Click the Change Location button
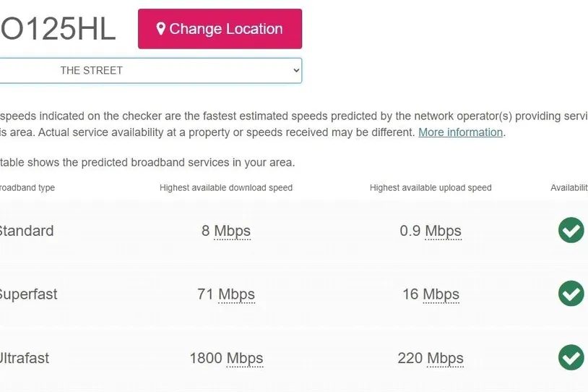Screen dimensions: 588x392 pyautogui.click(x=220, y=29)
